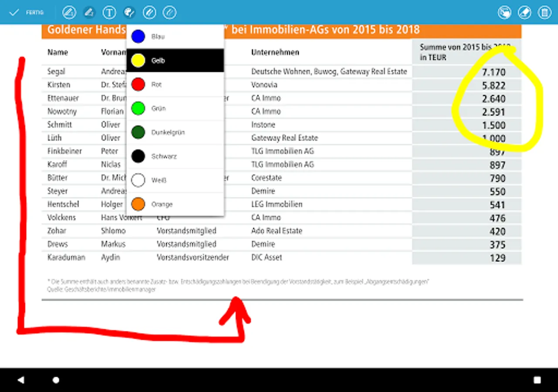
Task: Click the value 5.822
Action: click(x=494, y=85)
